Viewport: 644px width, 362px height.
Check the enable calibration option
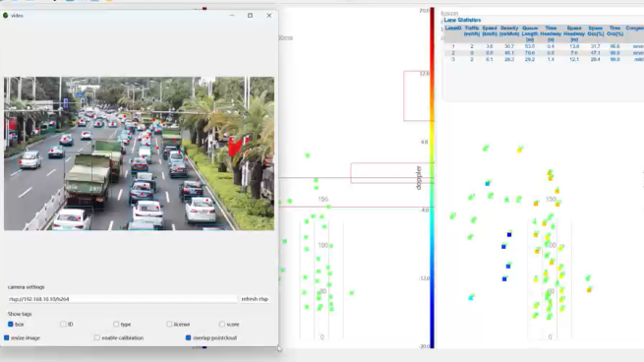[x=97, y=337]
